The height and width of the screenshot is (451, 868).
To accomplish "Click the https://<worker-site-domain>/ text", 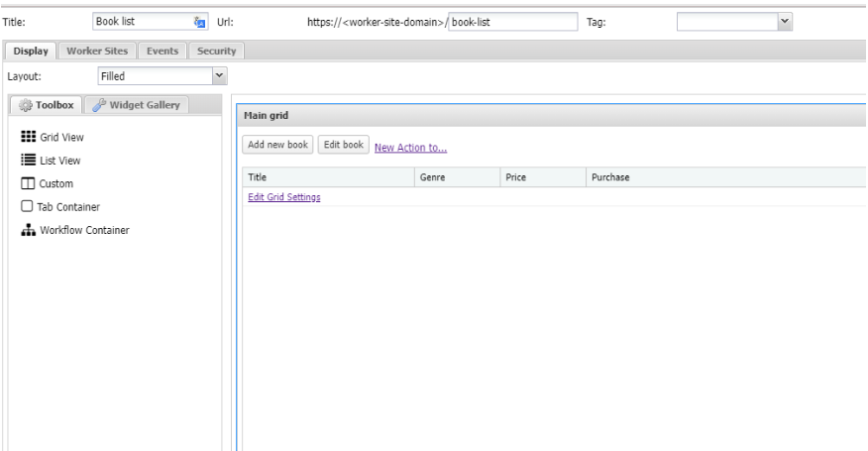I will [377, 22].
